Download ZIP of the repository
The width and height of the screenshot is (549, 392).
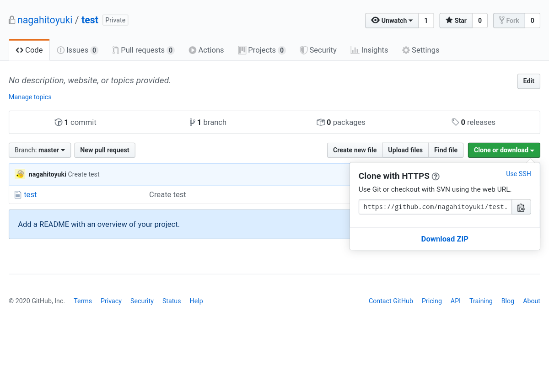[x=445, y=239]
